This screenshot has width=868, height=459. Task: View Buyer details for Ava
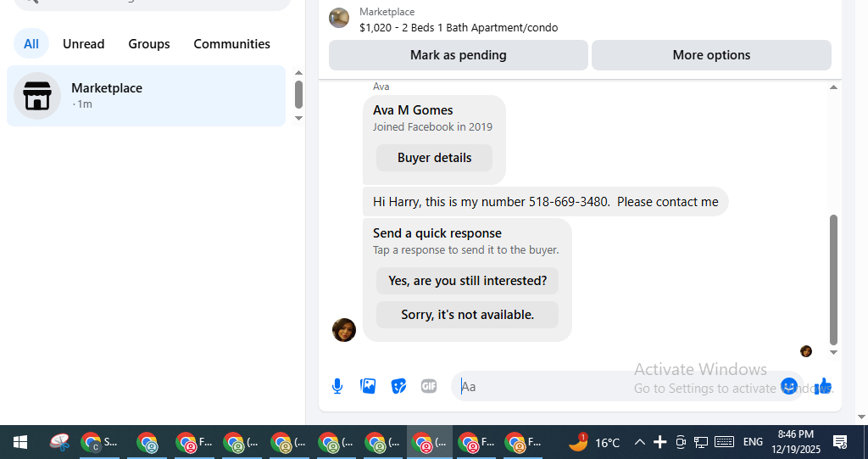pyautogui.click(x=435, y=158)
